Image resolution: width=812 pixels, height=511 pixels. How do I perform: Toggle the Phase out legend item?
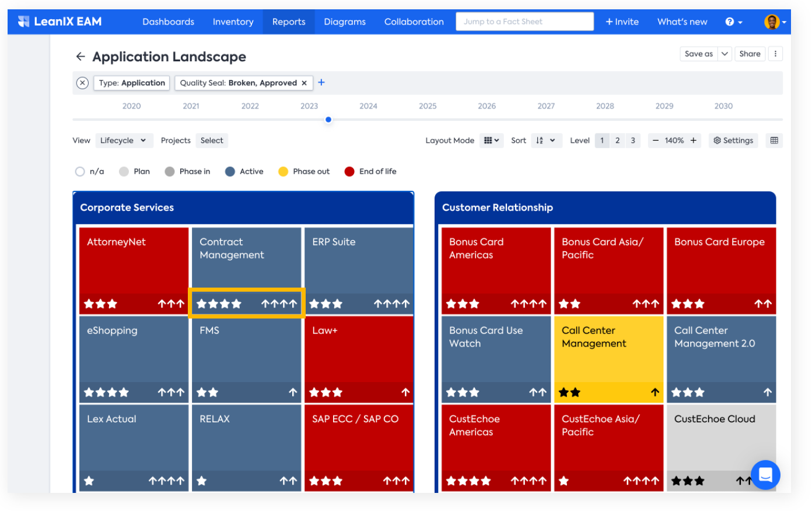pyautogui.click(x=304, y=171)
